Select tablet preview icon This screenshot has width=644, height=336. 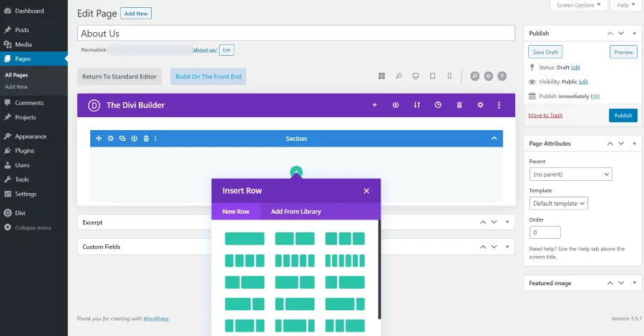pos(432,76)
